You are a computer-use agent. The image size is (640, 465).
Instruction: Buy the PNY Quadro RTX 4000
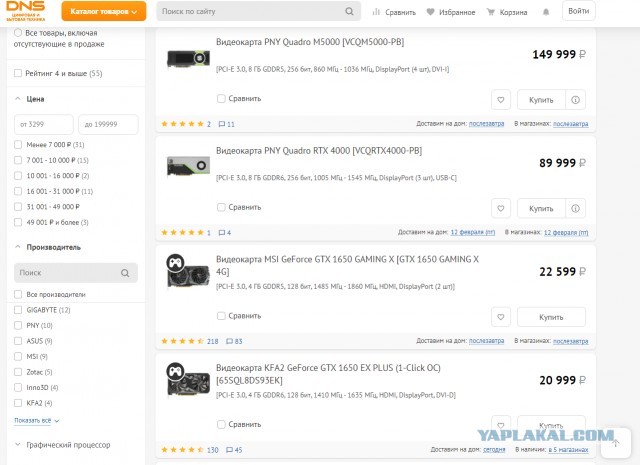[541, 208]
